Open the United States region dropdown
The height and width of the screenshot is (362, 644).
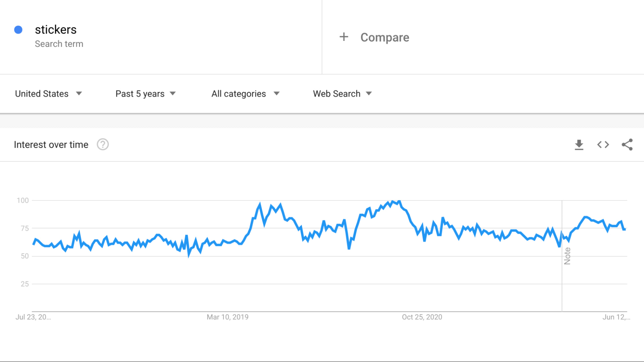[x=48, y=94]
